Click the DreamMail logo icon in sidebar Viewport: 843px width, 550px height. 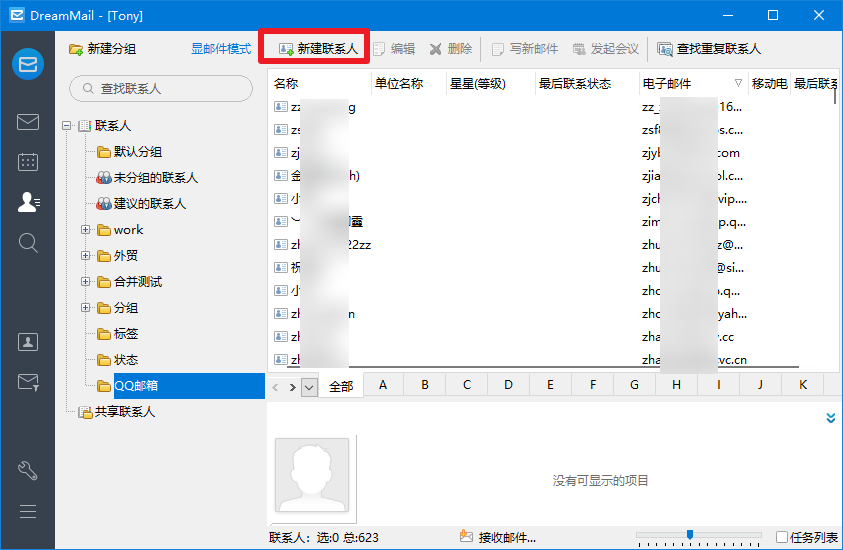pos(28,64)
